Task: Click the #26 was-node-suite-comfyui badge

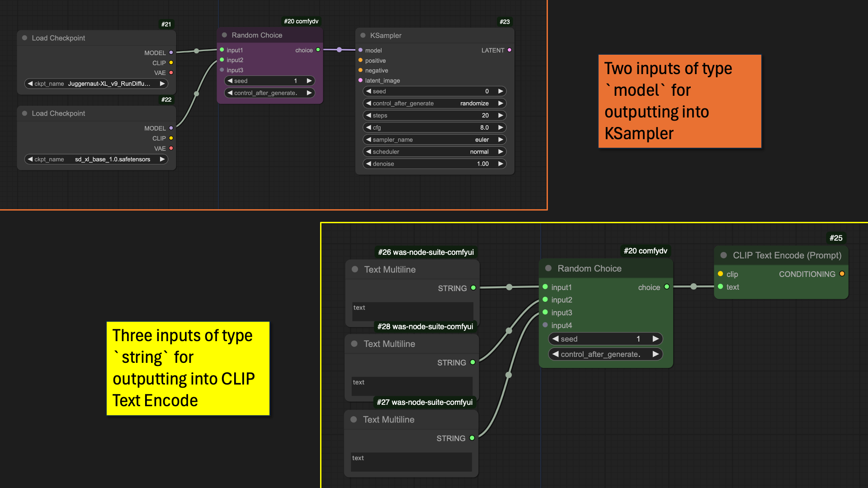Action: 426,252
